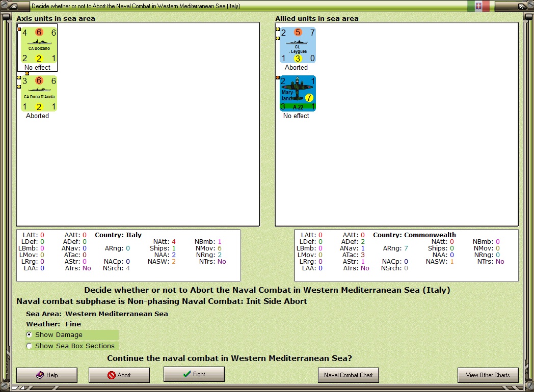The width and height of the screenshot is (534, 392).
Task: Click the top-left window system icon
Action: (x=12, y=6)
